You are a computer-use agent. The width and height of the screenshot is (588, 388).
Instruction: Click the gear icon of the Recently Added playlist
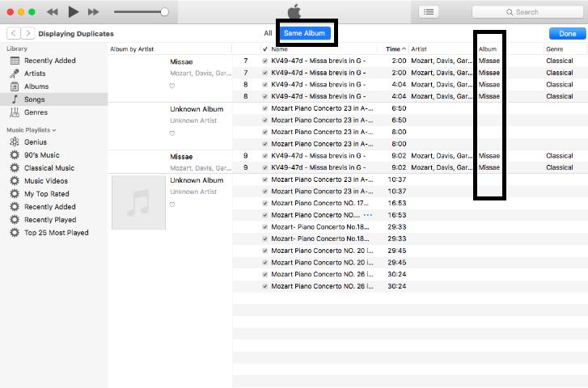coord(15,207)
